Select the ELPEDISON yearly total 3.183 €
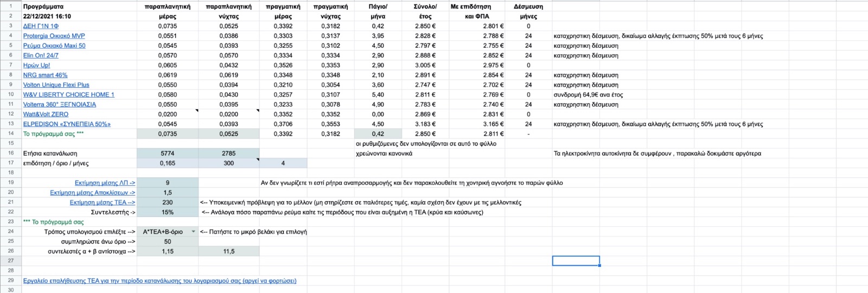Image resolution: width=868 pixels, height=293 pixels. pyautogui.click(x=425, y=124)
